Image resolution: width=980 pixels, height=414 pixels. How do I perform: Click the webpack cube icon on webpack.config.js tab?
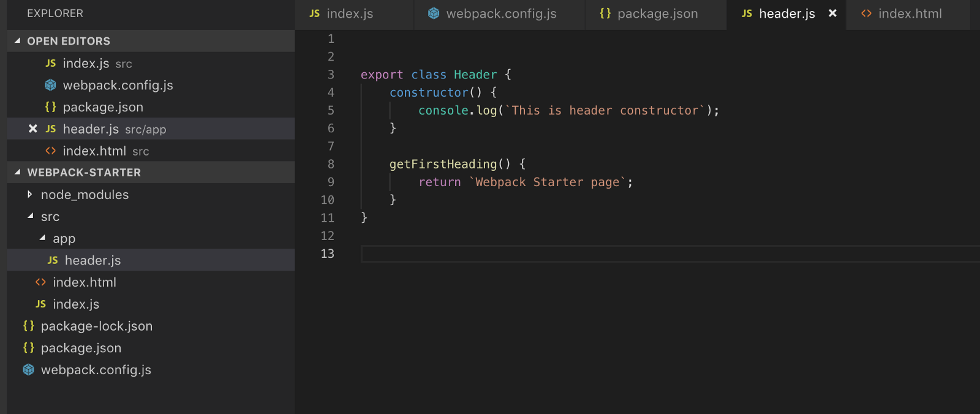(434, 13)
